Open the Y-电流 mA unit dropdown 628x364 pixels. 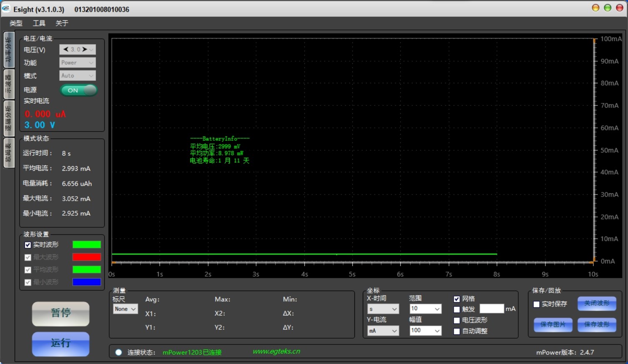click(383, 331)
